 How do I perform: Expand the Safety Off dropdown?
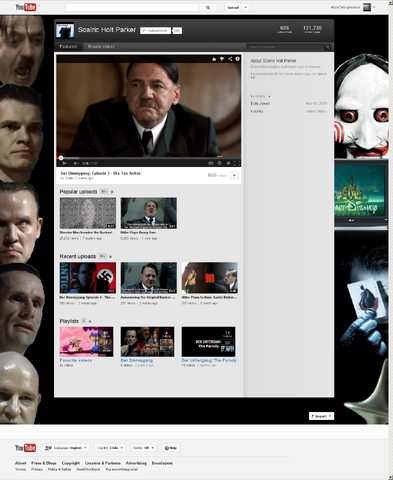pos(144,448)
